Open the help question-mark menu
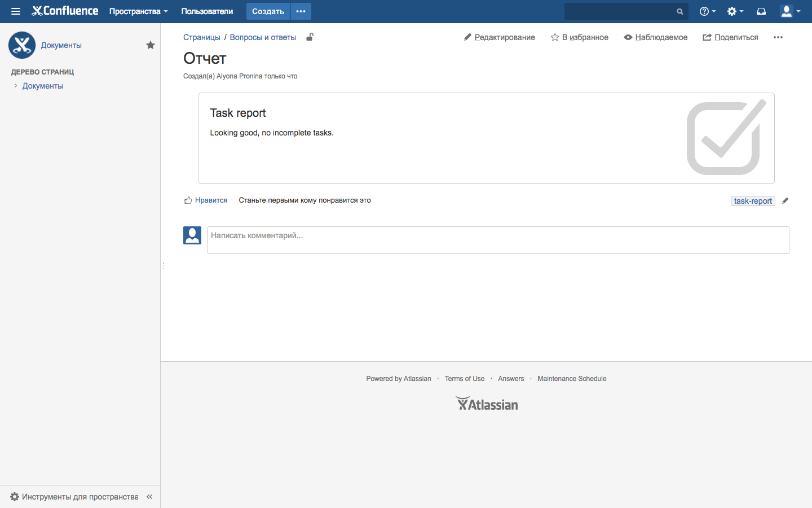 707,11
